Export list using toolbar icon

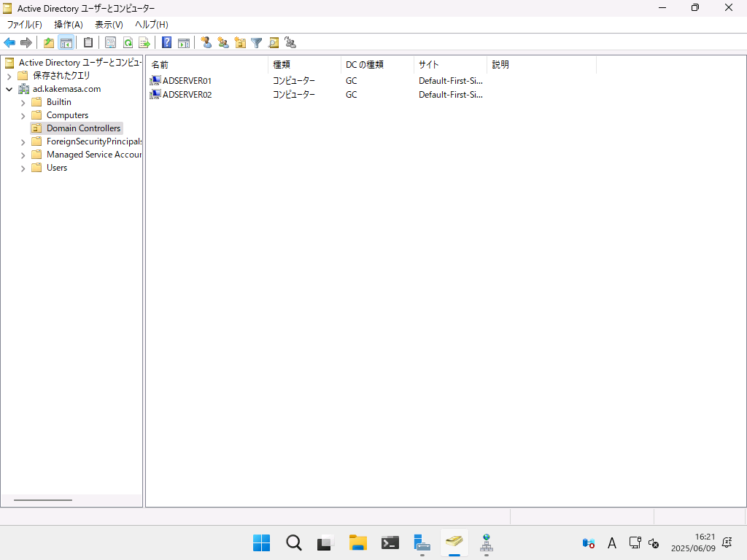pos(144,43)
